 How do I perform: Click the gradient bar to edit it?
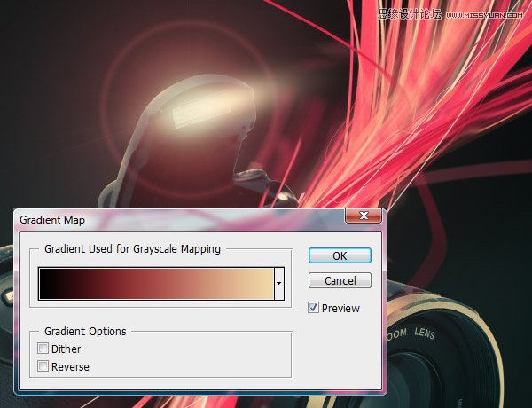pyautogui.click(x=156, y=284)
